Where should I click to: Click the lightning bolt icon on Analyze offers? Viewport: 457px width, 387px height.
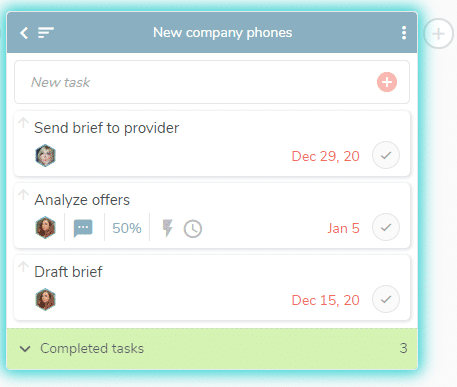click(167, 228)
